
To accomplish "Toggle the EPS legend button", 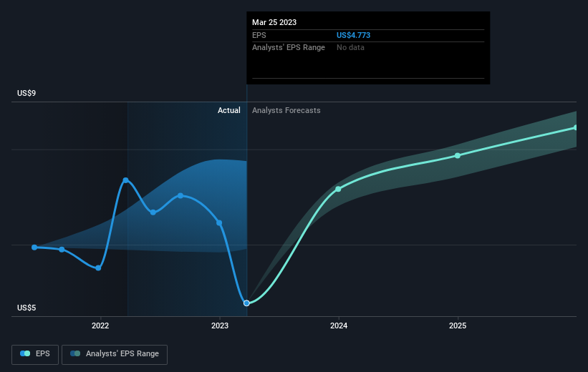I will 35,354.
